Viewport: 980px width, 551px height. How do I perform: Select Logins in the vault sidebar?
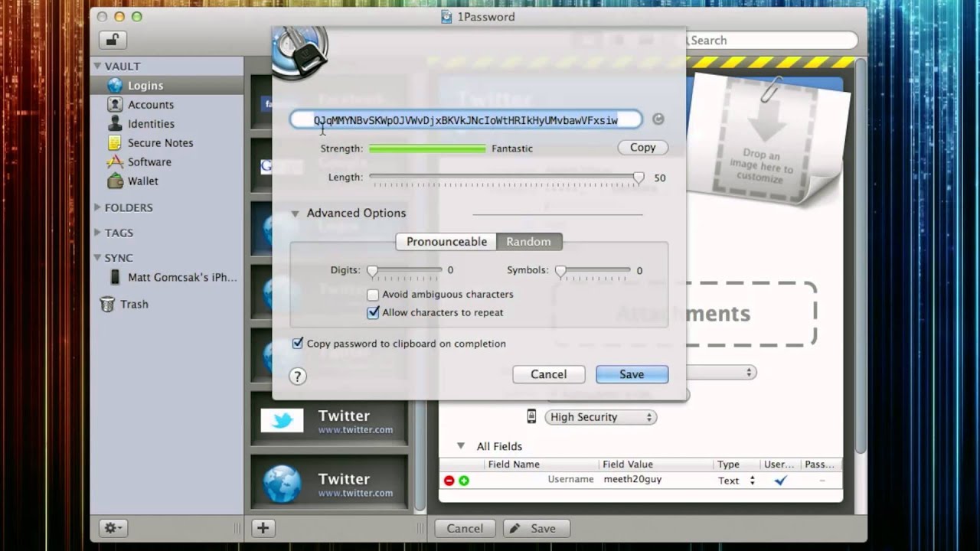[x=167, y=85]
